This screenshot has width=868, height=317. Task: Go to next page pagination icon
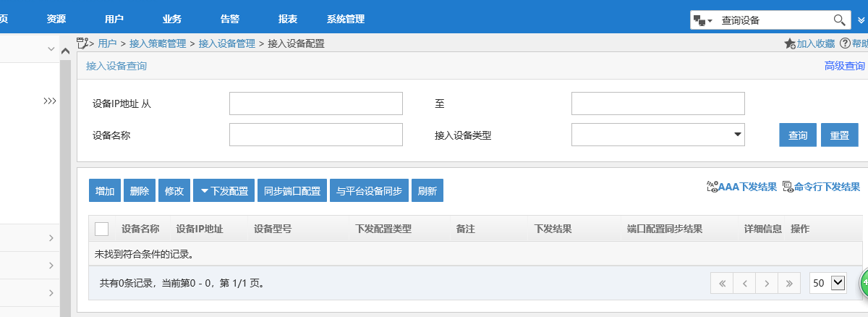pyautogui.click(x=766, y=284)
